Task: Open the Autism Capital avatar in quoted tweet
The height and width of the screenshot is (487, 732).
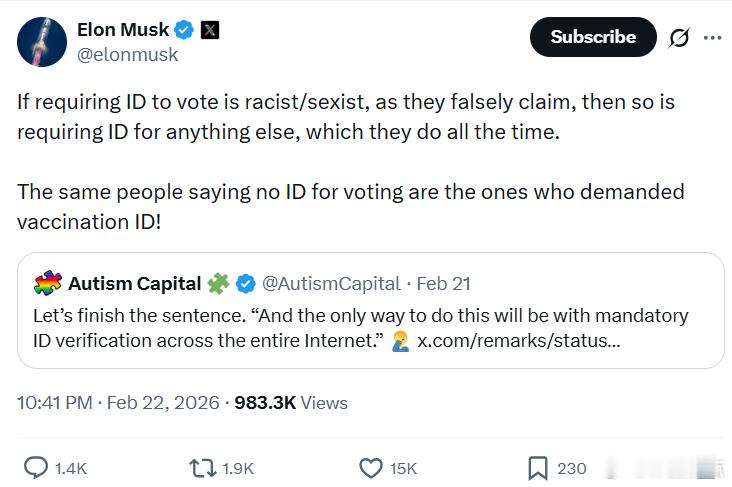Action: coord(47,284)
